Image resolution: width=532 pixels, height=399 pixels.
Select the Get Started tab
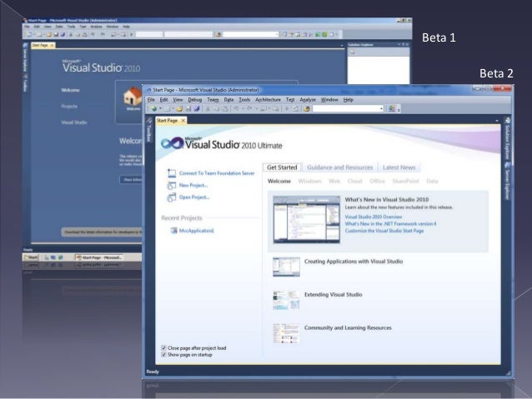282,167
